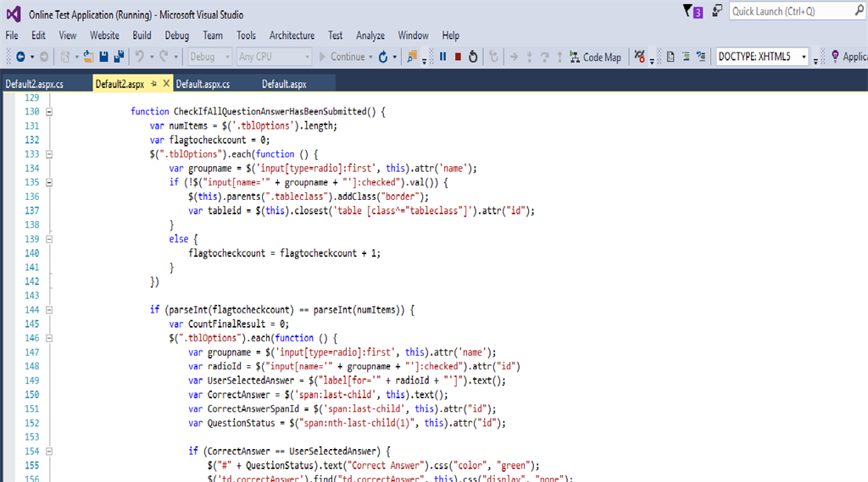This screenshot has height=482, width=868.
Task: Collapse the if block at line 144
Action: coord(48,310)
